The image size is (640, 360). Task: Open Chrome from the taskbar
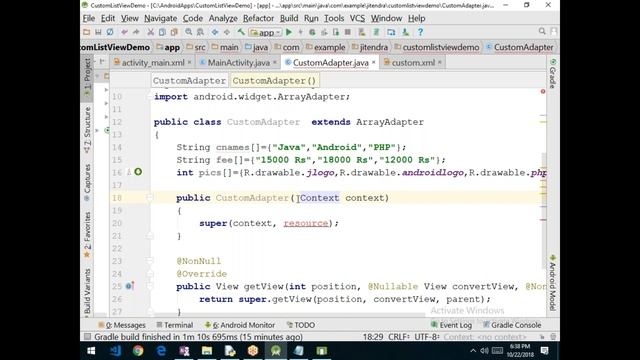tap(138, 351)
